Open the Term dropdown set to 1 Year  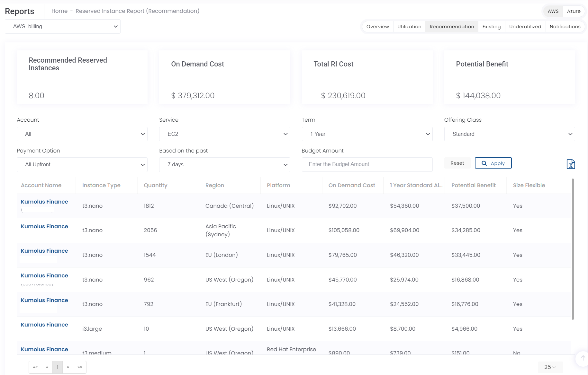(367, 134)
